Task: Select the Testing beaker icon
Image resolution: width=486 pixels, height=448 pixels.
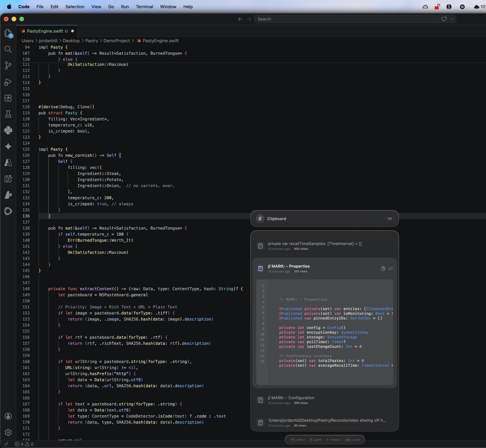Action: [x=8, y=114]
